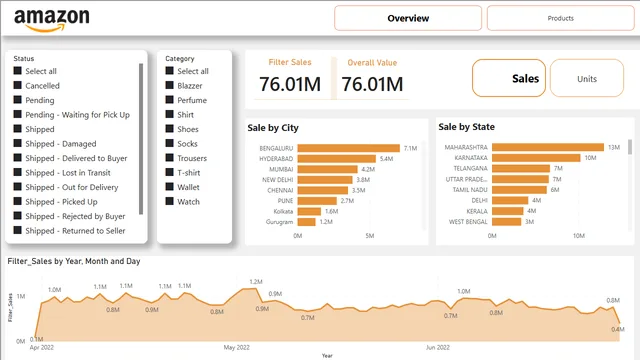Select the TAMIL NADU state bar
Viewport: 640px width, 360px height.
pos(519,190)
